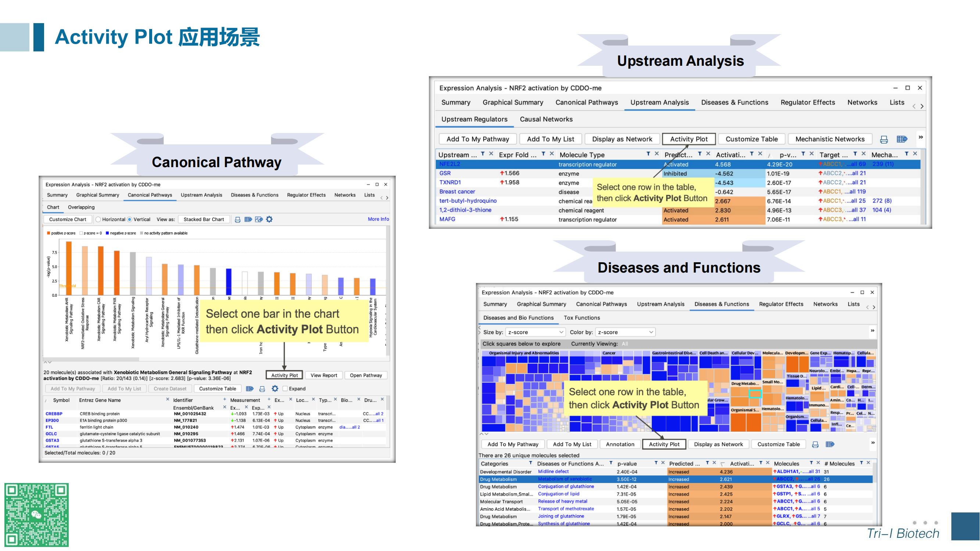
Task: Export chart data table icon in Canonical Pathway chart toolbar
Action: pyautogui.click(x=248, y=219)
